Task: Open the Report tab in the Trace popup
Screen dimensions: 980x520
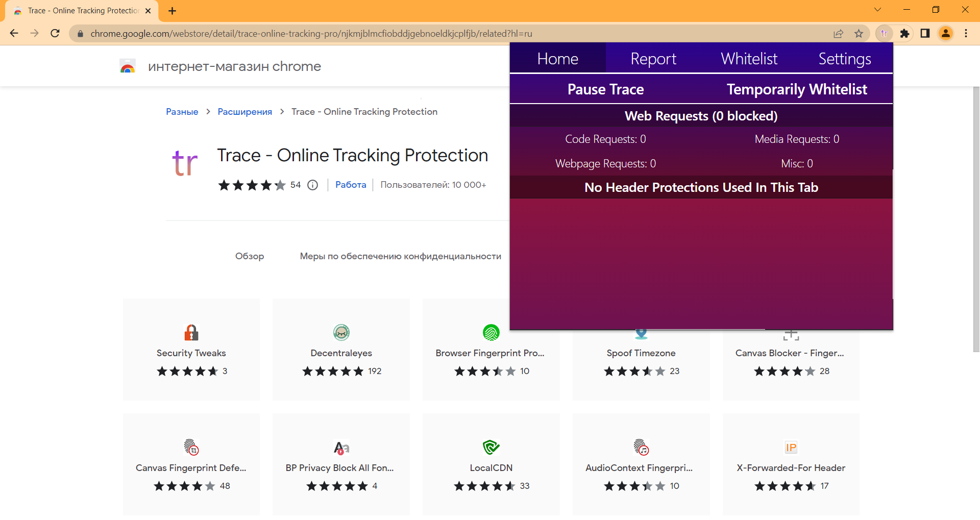Action: click(x=653, y=59)
